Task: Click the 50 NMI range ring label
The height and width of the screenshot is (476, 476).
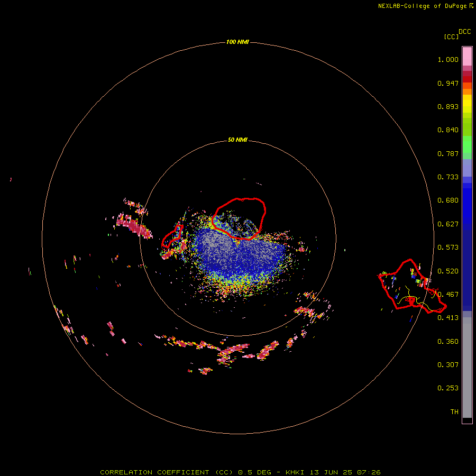Action: coord(237,140)
